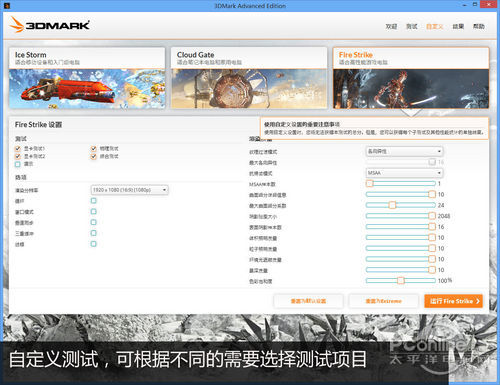Click the shadow map size slider showing 2048
500x385 pixels.
[x=401, y=216]
